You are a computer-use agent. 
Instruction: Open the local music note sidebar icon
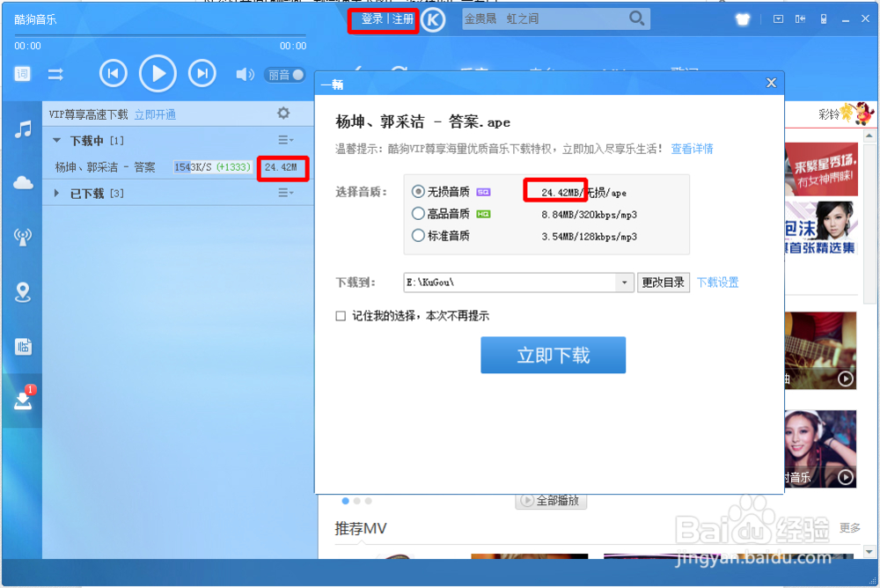point(23,129)
